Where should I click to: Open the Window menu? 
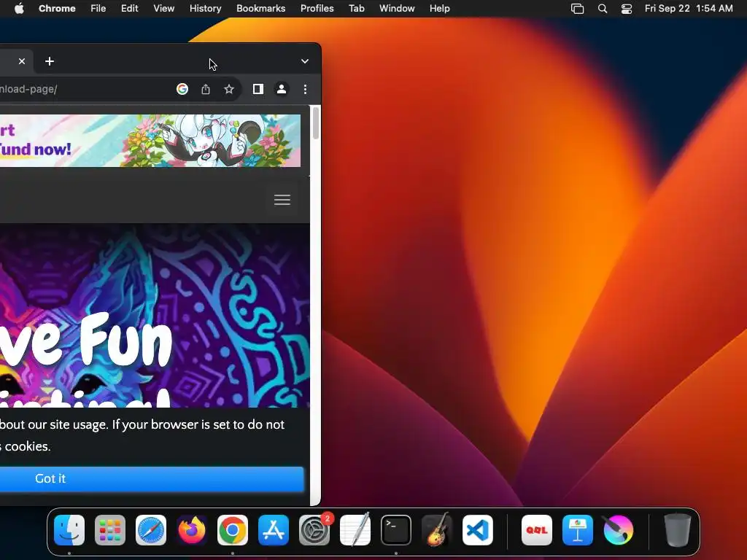pos(397,8)
